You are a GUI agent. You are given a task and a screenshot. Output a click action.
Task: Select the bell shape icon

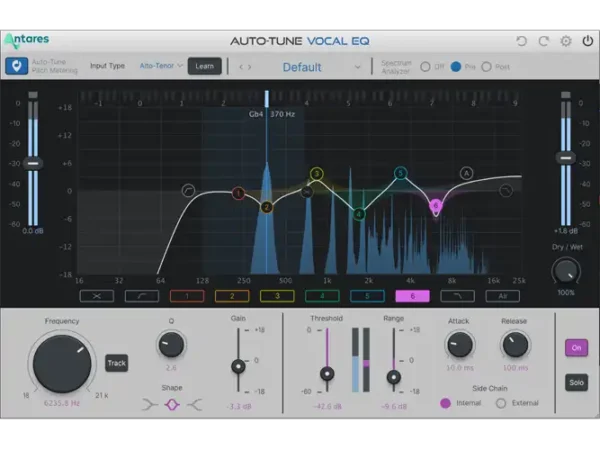click(x=172, y=404)
